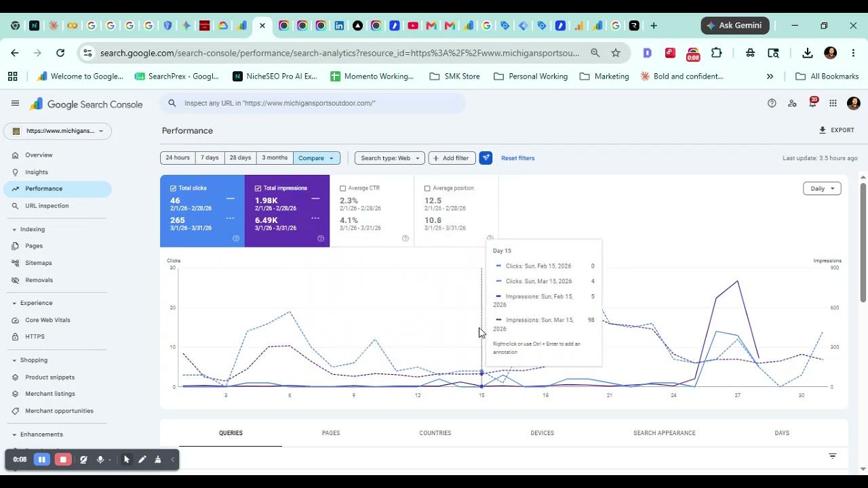
Task: Click the EXPORT button
Action: [x=837, y=130]
